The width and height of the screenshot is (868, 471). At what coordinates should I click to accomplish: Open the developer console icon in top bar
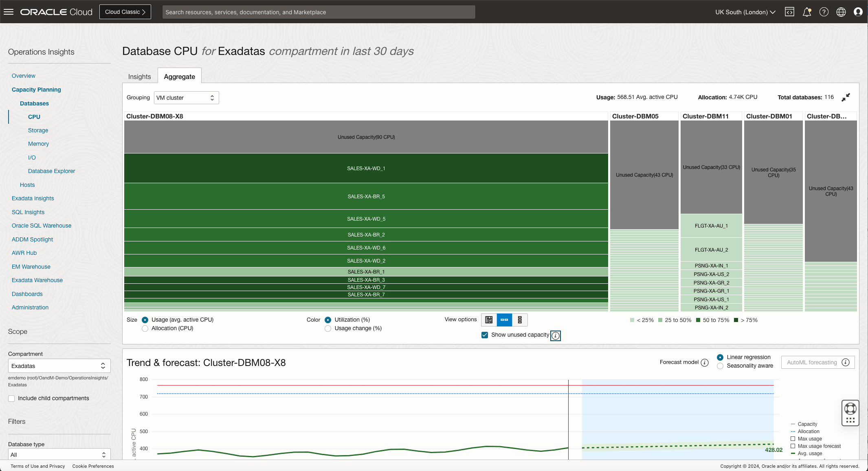(x=789, y=12)
